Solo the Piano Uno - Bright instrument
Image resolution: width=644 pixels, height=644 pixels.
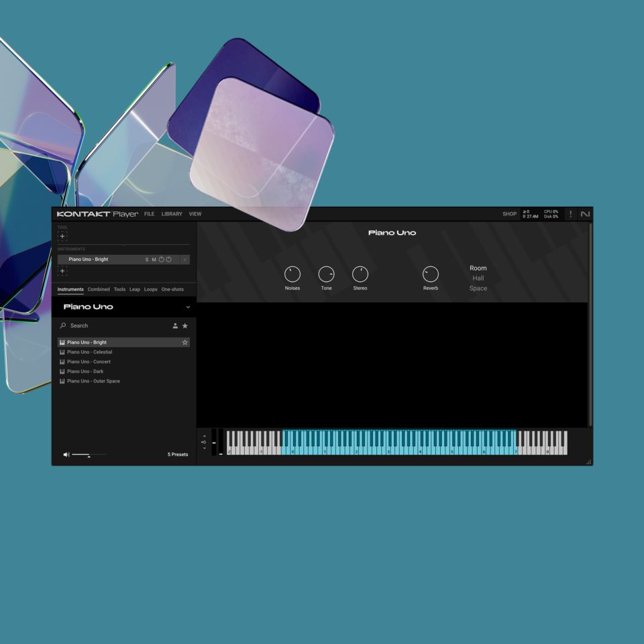click(x=147, y=260)
